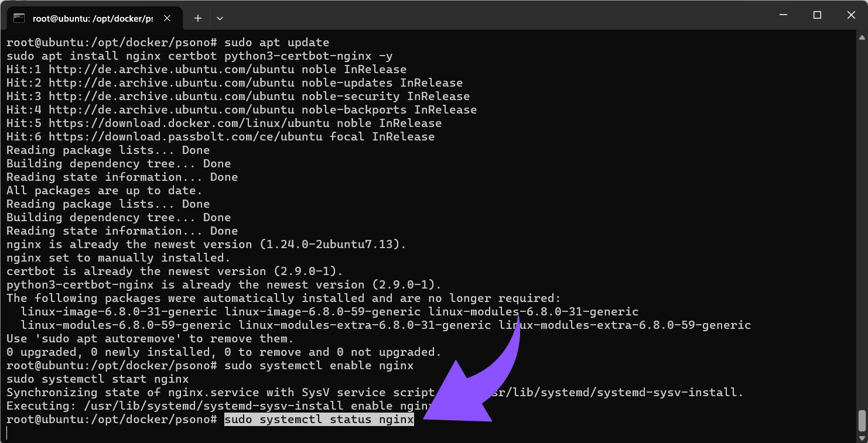Image resolution: width=868 pixels, height=443 pixels.
Task: Click 'python3-certbot-nginx is already the newest' line
Action: tap(224, 285)
